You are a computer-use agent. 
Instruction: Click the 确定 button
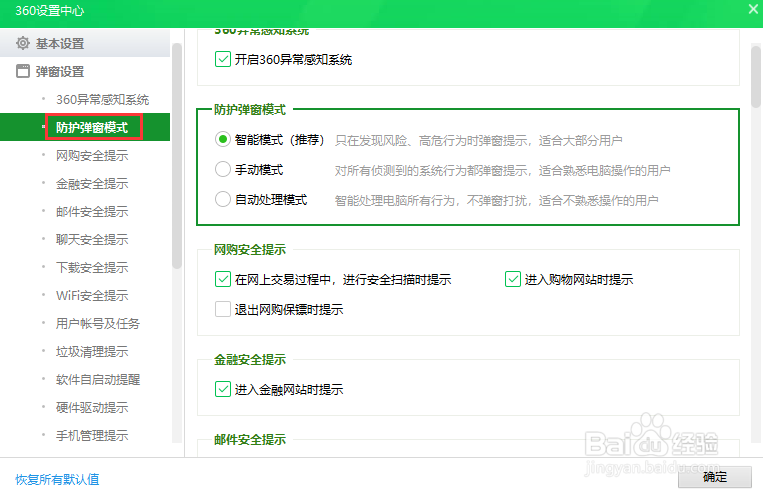[715, 477]
